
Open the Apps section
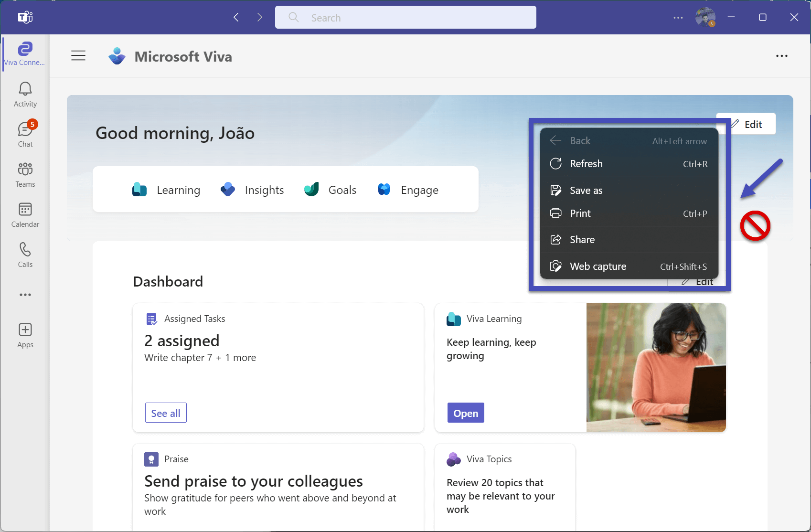(x=25, y=334)
